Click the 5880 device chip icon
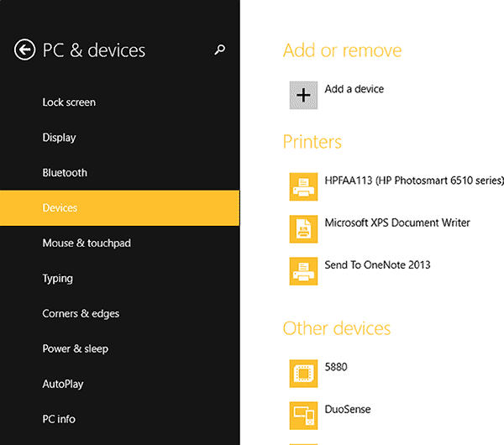The height and width of the screenshot is (445, 504). pos(304,373)
